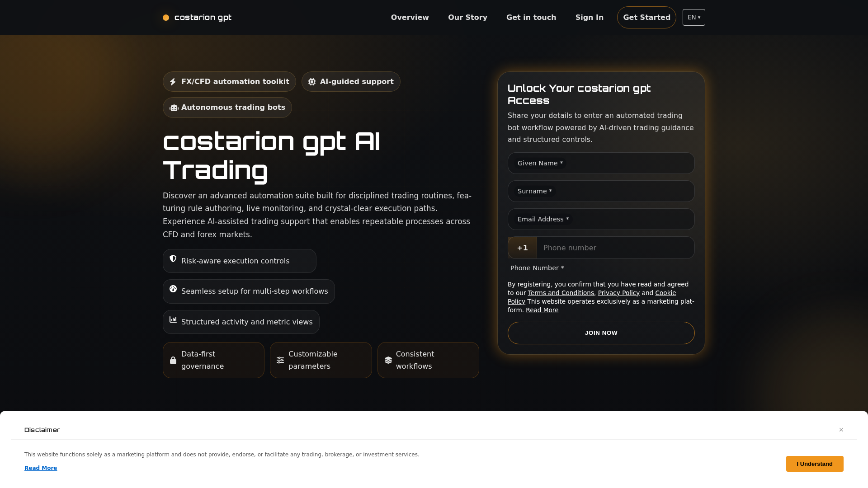Click the Phone Number * label

tap(537, 268)
